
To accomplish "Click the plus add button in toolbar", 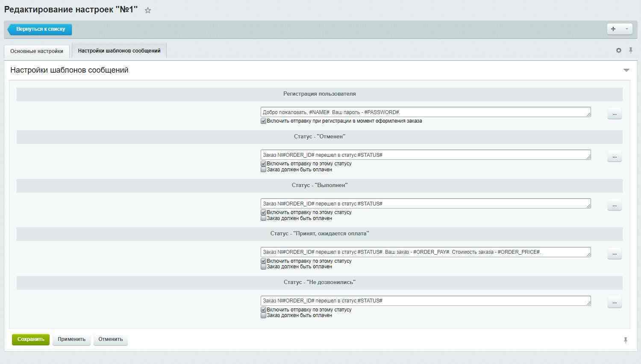I will tap(613, 29).
